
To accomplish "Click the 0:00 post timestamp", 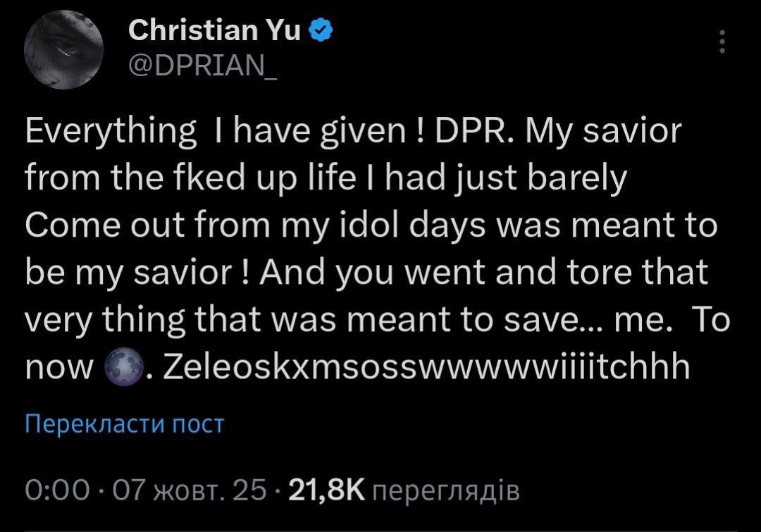I will [57, 490].
